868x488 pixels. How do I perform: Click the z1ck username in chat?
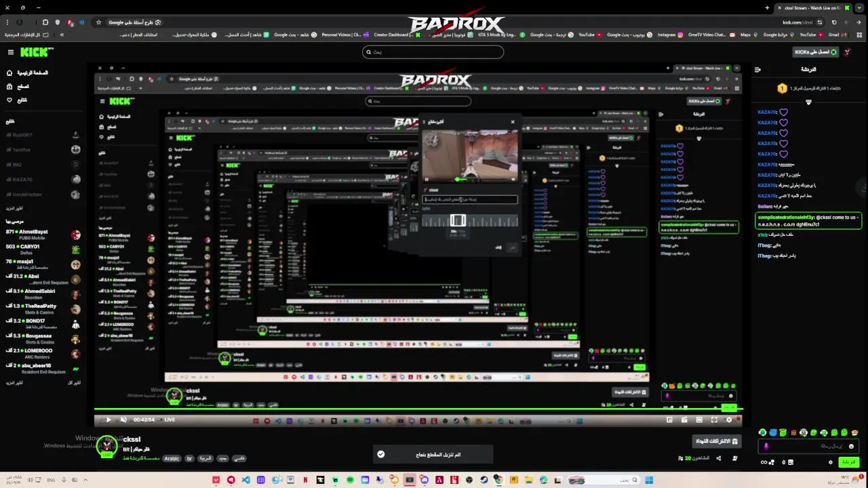[x=762, y=235]
